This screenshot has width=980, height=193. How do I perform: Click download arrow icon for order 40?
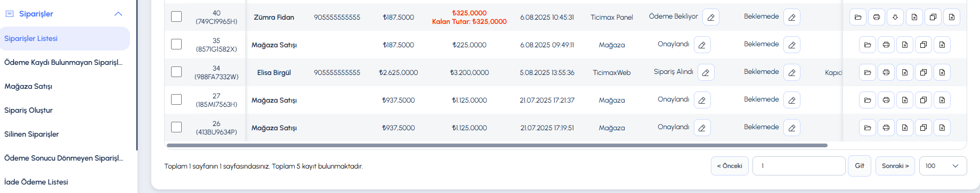tap(895, 18)
